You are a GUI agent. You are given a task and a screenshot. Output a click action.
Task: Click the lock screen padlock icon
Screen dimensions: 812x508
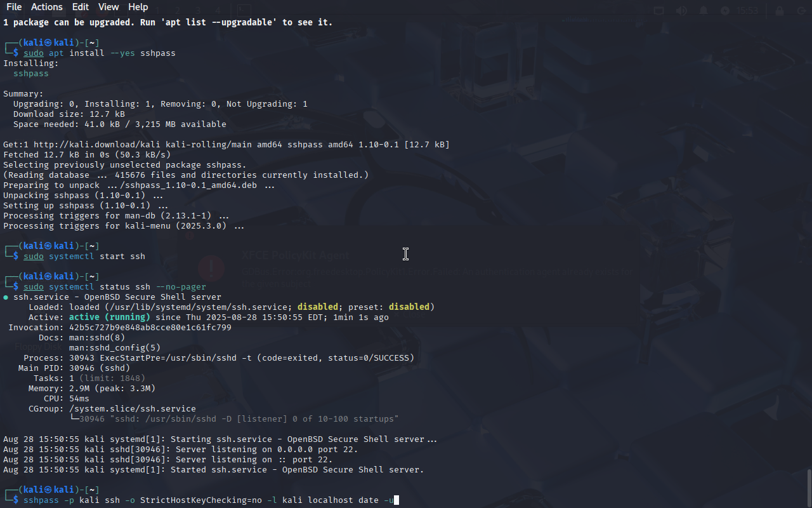coord(779,11)
